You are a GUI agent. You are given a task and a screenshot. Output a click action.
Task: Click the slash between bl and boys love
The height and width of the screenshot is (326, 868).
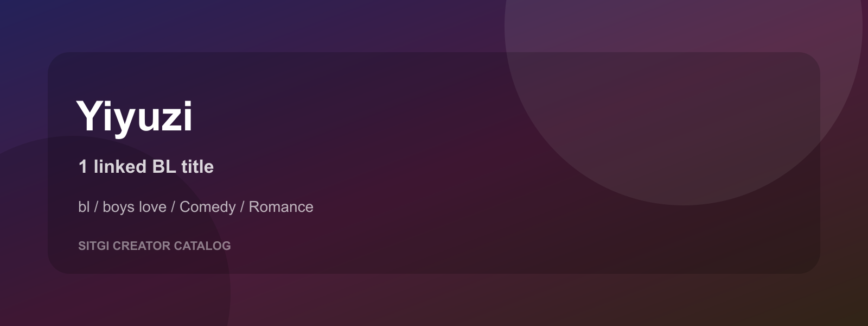(x=96, y=207)
